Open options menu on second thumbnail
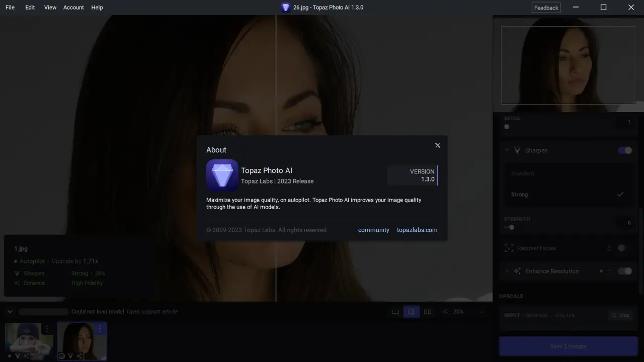 pyautogui.click(x=100, y=329)
